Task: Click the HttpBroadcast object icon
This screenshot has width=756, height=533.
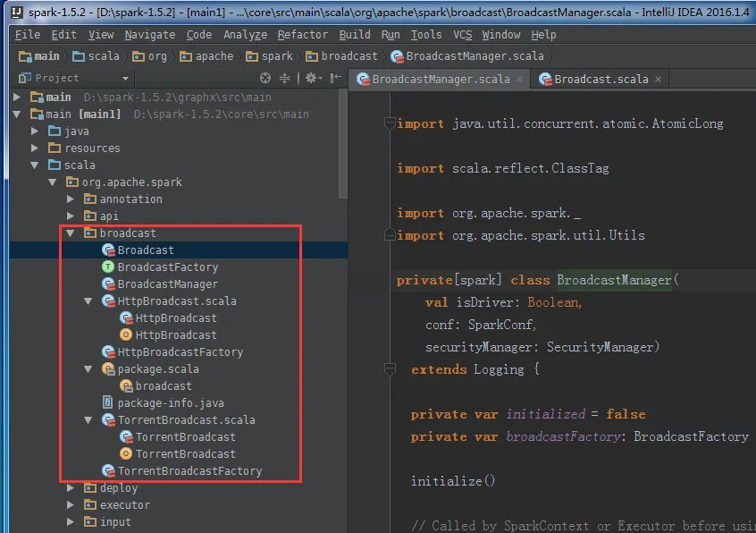Action: [x=126, y=334]
